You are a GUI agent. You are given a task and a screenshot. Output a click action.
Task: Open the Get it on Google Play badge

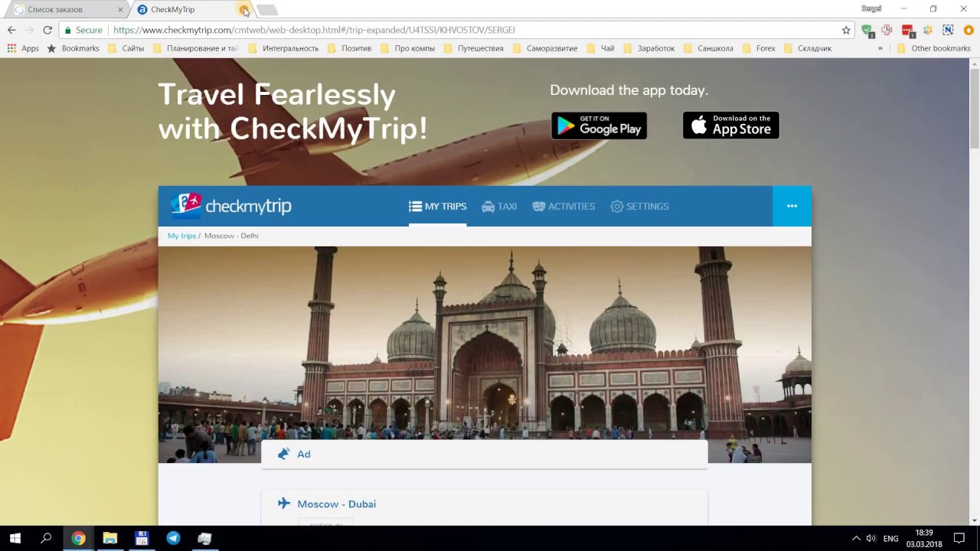(x=599, y=126)
